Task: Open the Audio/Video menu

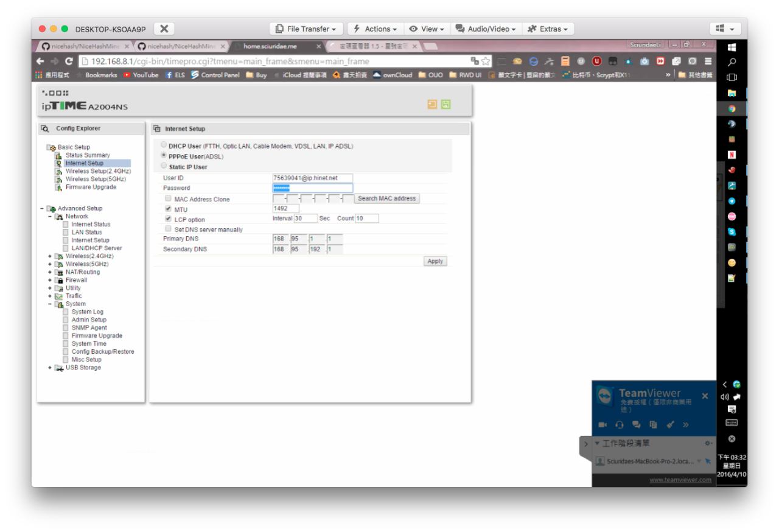Action: (x=486, y=29)
